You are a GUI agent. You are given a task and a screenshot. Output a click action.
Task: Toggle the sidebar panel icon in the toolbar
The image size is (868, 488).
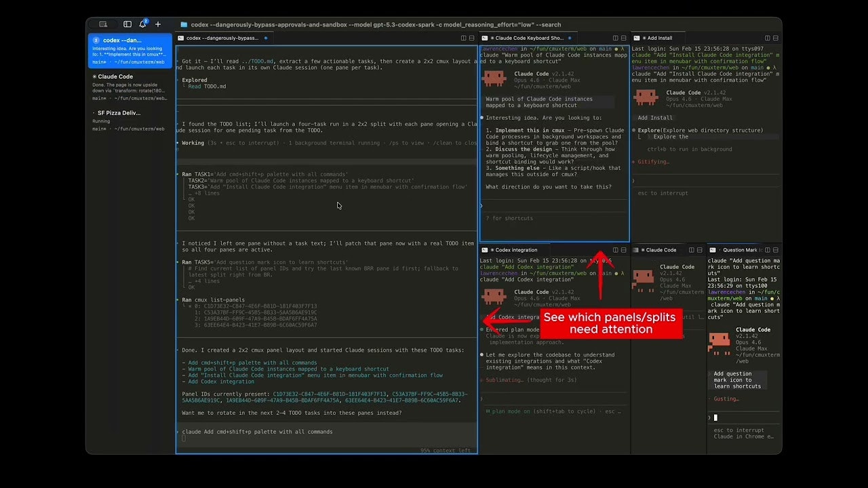(127, 24)
